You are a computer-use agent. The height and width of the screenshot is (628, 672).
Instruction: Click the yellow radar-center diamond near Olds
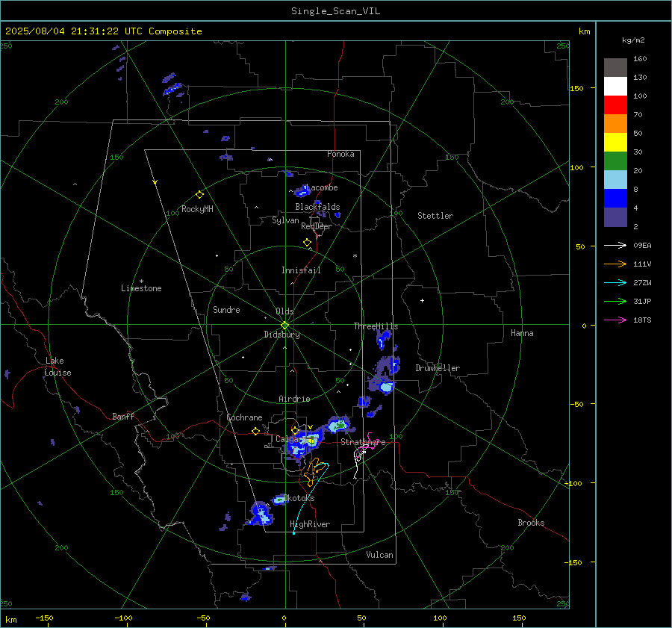click(x=284, y=326)
